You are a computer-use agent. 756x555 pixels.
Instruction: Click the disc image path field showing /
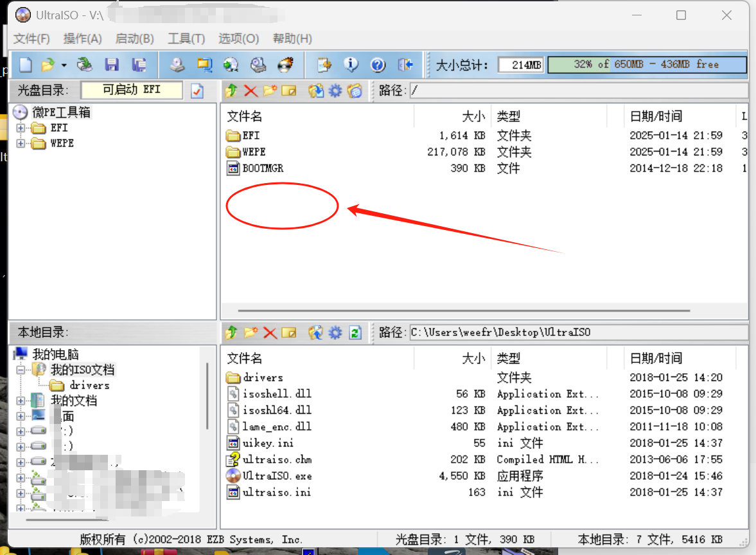tap(579, 91)
